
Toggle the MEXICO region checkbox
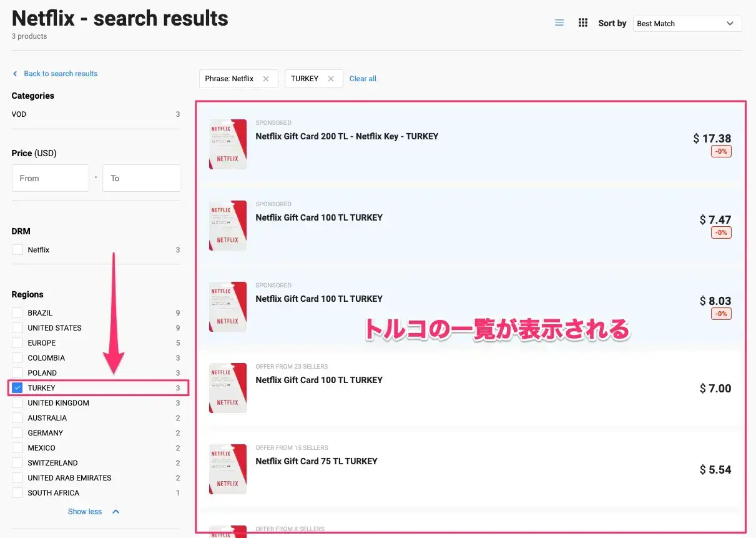pyautogui.click(x=17, y=448)
